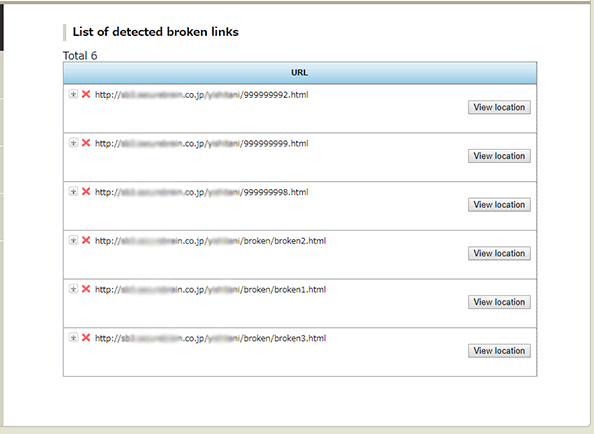The image size is (594, 434).
Task: Expand the broken3.html row plus icon
Action: (x=73, y=337)
